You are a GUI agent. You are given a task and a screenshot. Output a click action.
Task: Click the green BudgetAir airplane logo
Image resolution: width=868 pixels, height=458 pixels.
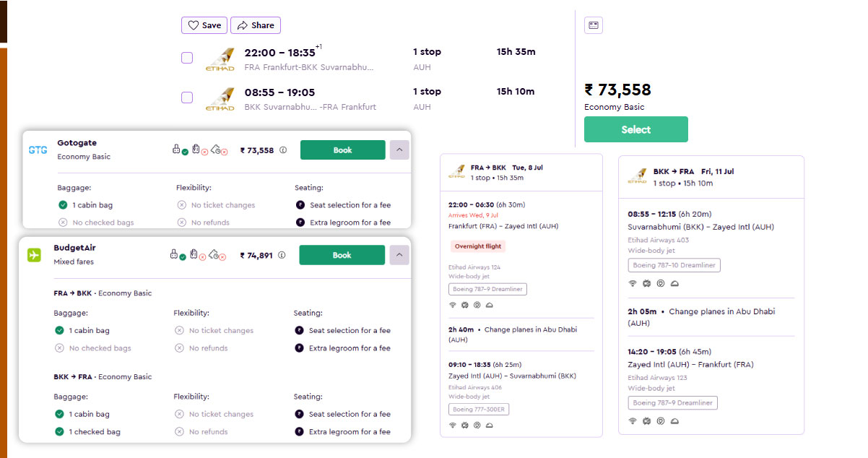(x=34, y=255)
